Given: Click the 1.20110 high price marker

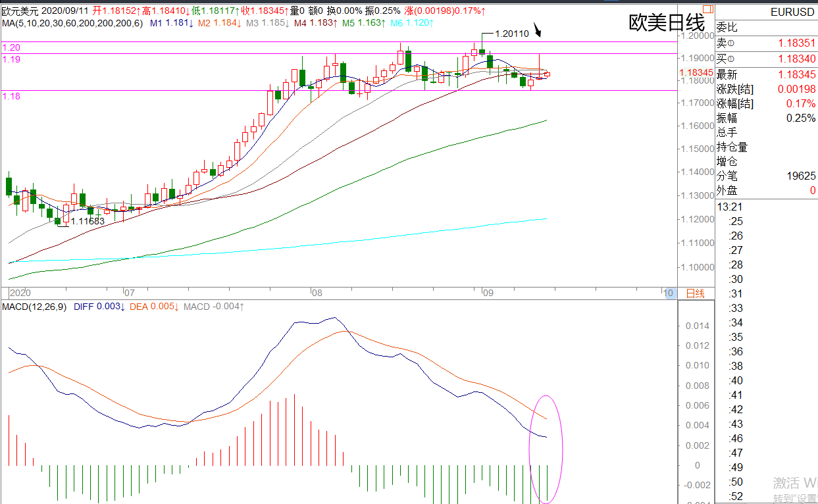Looking at the screenshot, I should click(x=512, y=34).
